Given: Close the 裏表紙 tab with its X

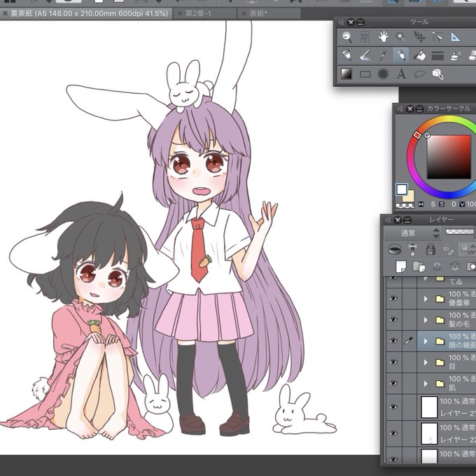Looking at the screenshot, I should (5, 14).
